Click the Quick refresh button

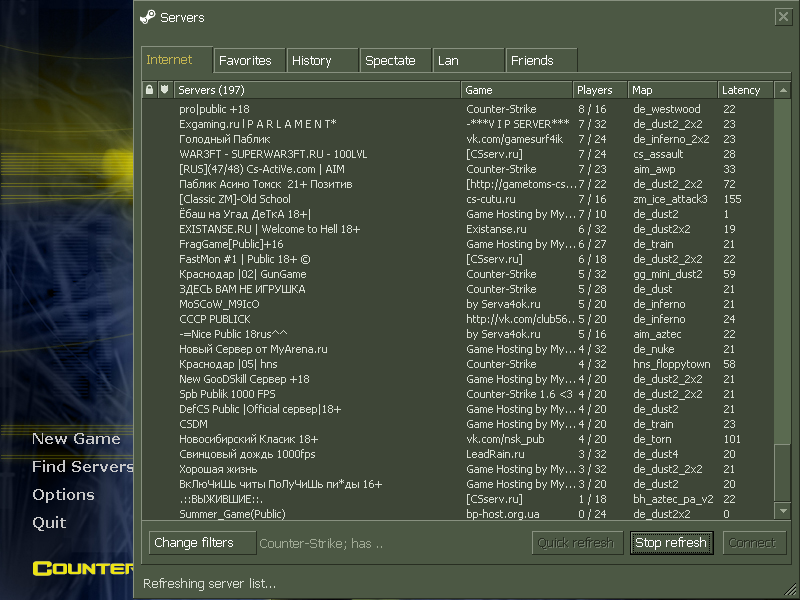click(577, 542)
